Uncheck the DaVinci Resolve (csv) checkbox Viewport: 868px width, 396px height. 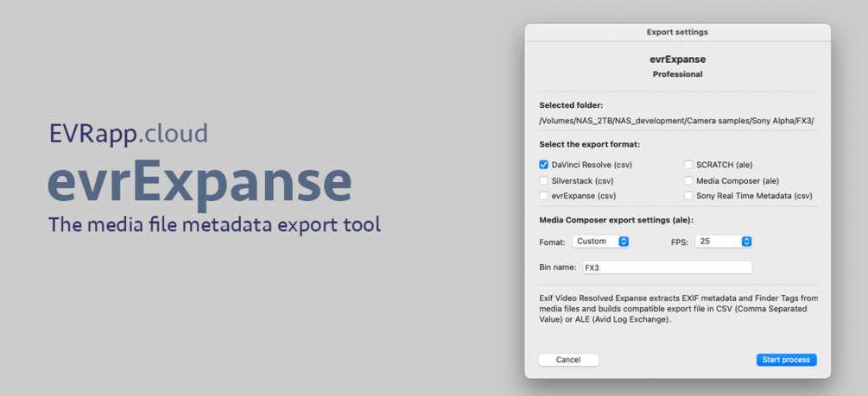point(543,165)
